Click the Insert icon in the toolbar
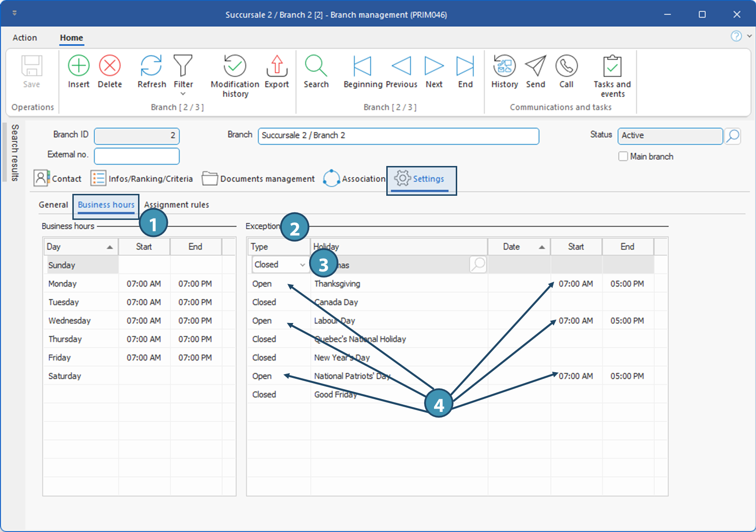Viewport: 756px width, 532px height. [x=78, y=66]
